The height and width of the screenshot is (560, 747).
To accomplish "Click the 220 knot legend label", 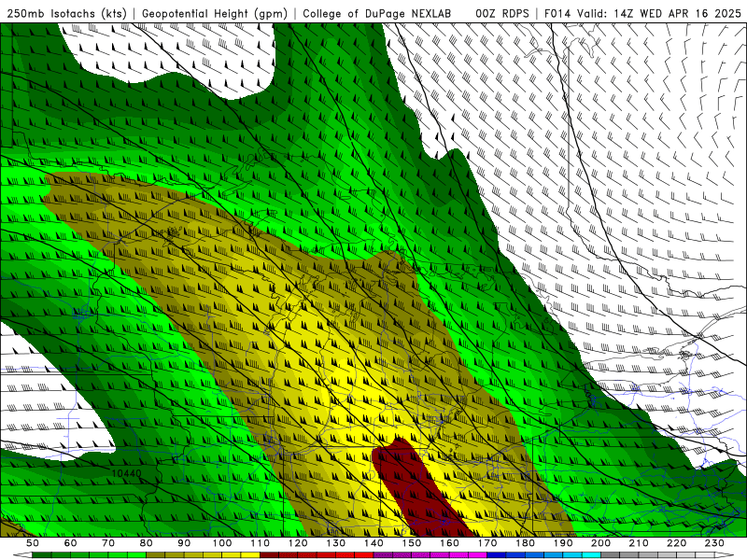I will (x=676, y=543).
